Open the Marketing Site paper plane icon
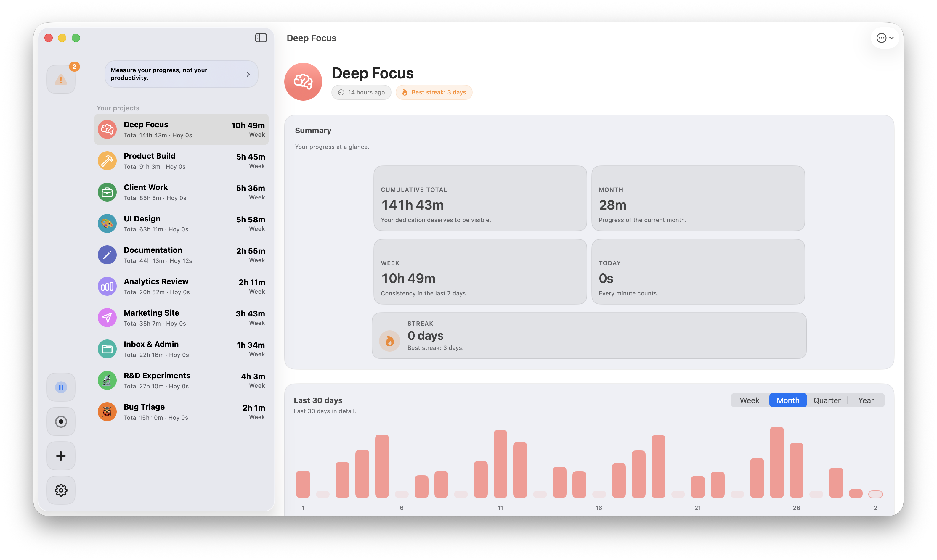The image size is (937, 560). [x=107, y=317]
